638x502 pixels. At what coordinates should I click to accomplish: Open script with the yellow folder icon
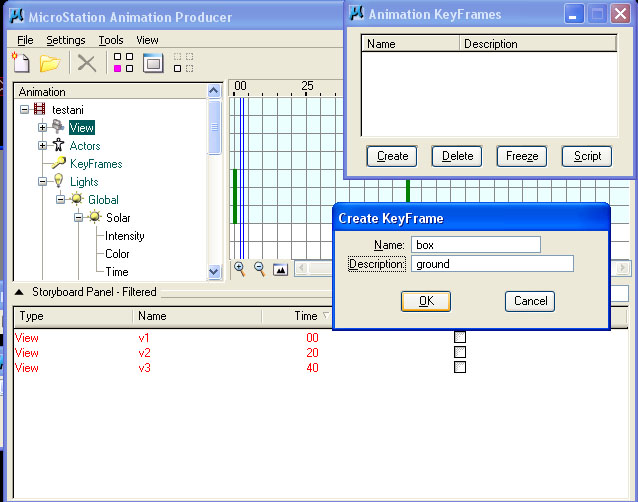50,63
